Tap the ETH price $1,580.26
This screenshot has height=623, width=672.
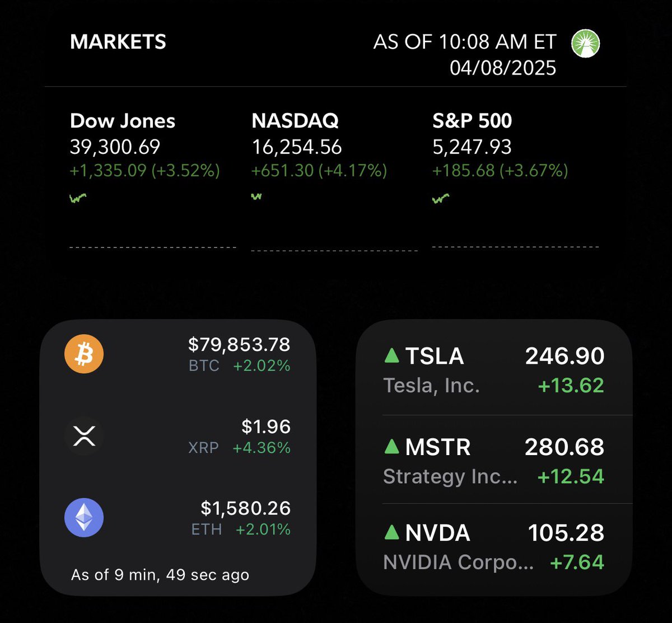(246, 508)
